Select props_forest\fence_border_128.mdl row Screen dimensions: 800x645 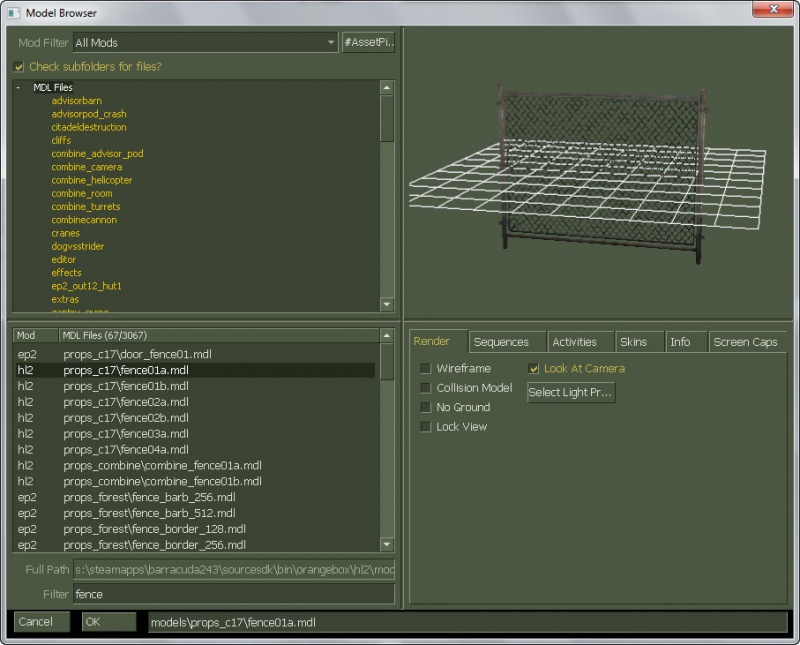tap(196, 529)
